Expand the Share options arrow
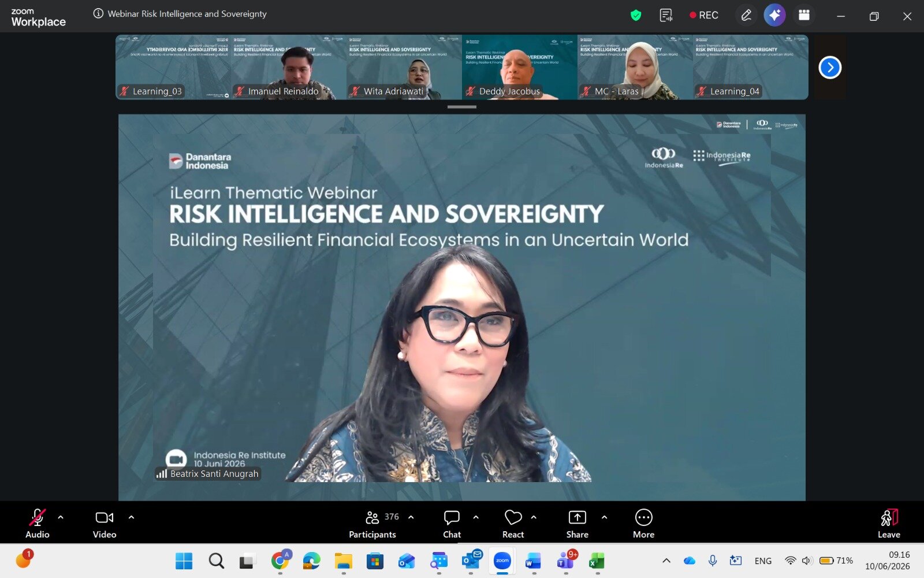 604,517
